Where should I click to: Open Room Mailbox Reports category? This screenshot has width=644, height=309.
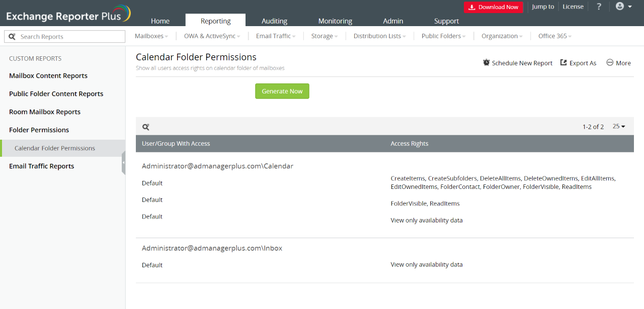click(x=45, y=112)
